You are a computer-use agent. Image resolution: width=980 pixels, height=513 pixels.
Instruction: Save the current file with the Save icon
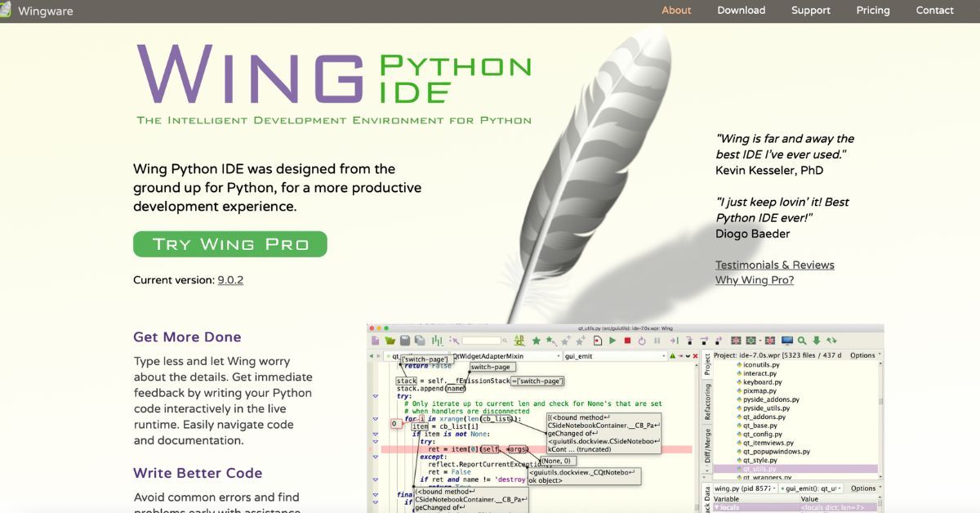(x=406, y=341)
